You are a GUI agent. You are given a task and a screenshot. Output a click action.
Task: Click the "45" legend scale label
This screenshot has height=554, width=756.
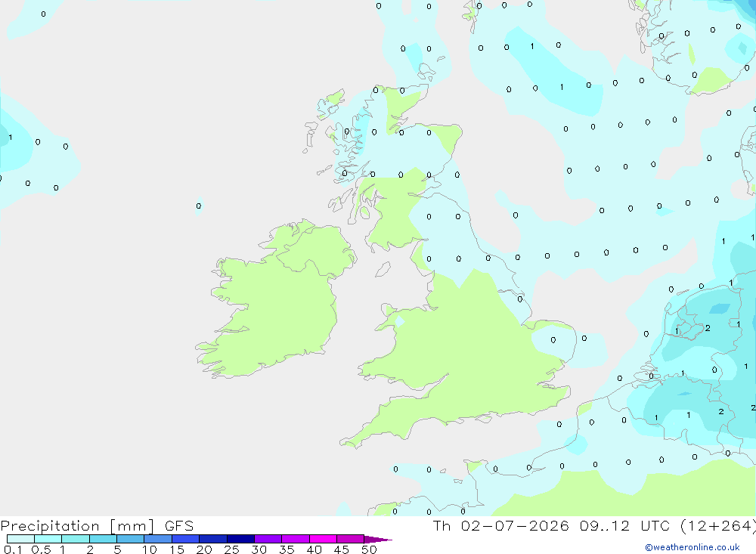pos(342,549)
